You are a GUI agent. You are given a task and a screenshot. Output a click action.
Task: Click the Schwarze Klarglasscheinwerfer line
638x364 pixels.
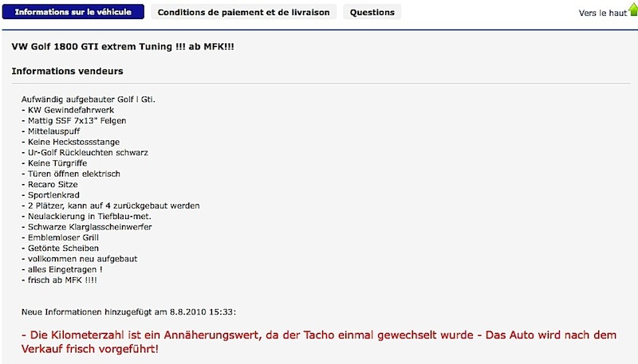pos(87,227)
